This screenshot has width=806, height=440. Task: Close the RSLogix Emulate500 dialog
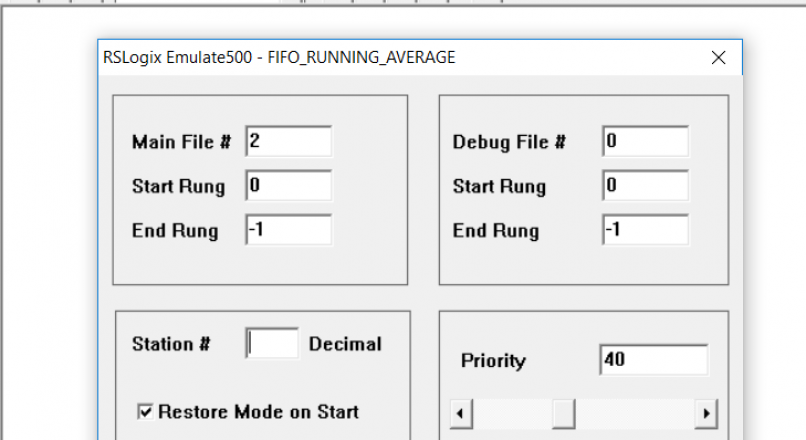click(719, 57)
